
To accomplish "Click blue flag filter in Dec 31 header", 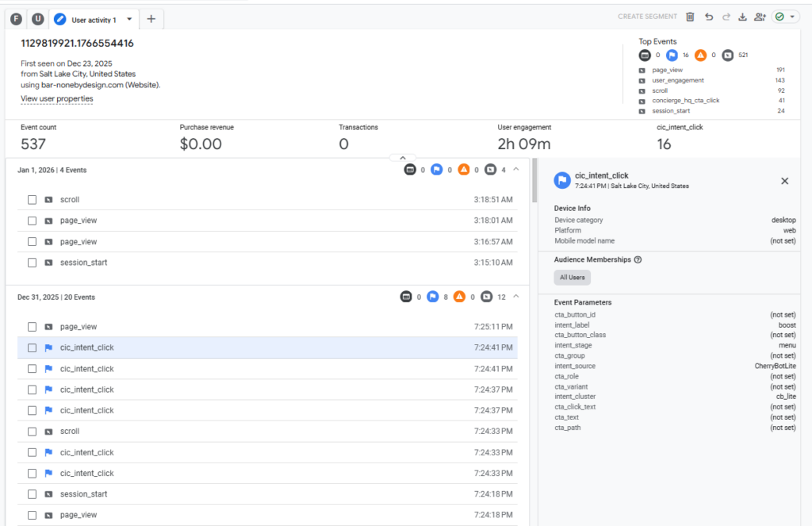I will pos(436,297).
